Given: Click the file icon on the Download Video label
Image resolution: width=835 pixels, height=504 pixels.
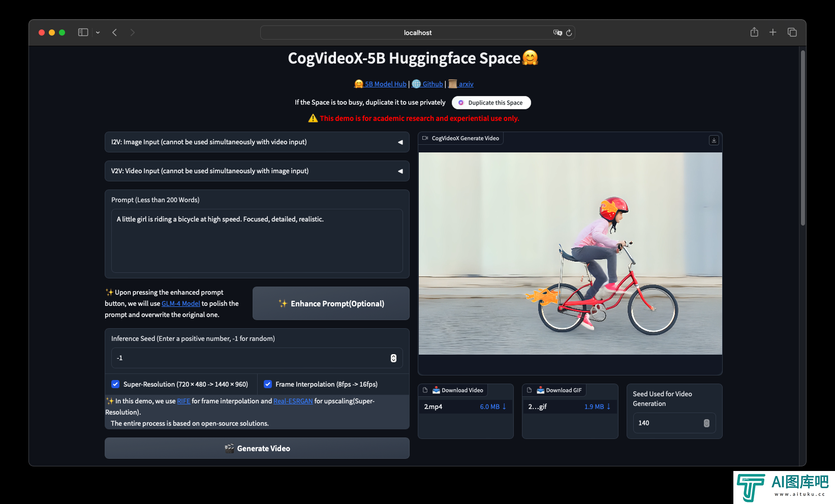Looking at the screenshot, I should click(425, 390).
